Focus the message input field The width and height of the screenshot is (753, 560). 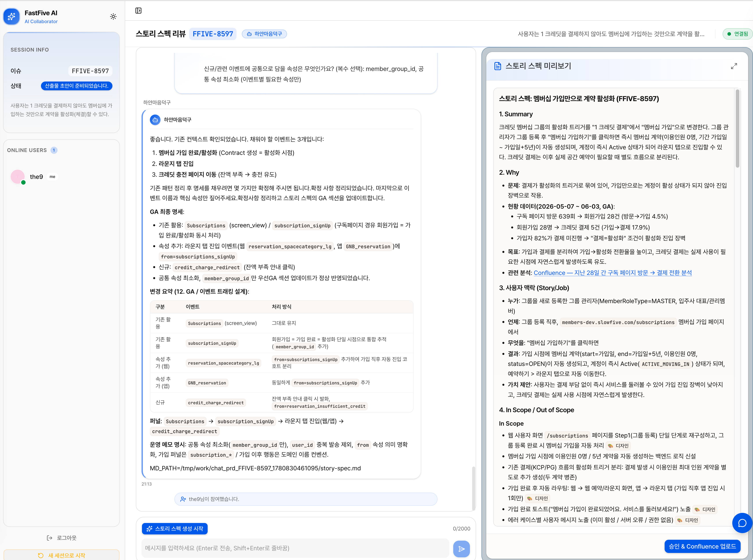point(295,548)
